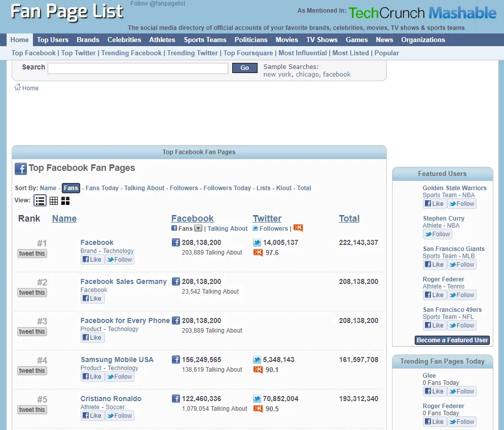The width and height of the screenshot is (504, 430).
Task: Like San Francisco Giants featured user
Action: click(x=435, y=265)
